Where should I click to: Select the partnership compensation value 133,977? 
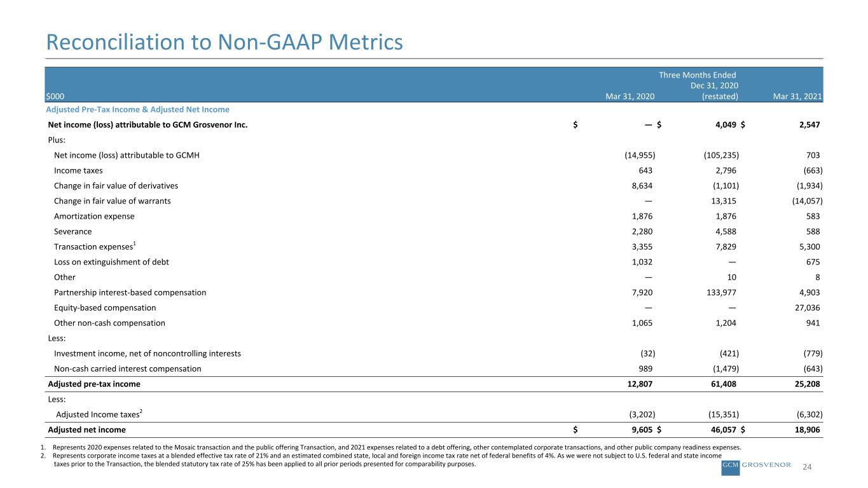point(720,292)
